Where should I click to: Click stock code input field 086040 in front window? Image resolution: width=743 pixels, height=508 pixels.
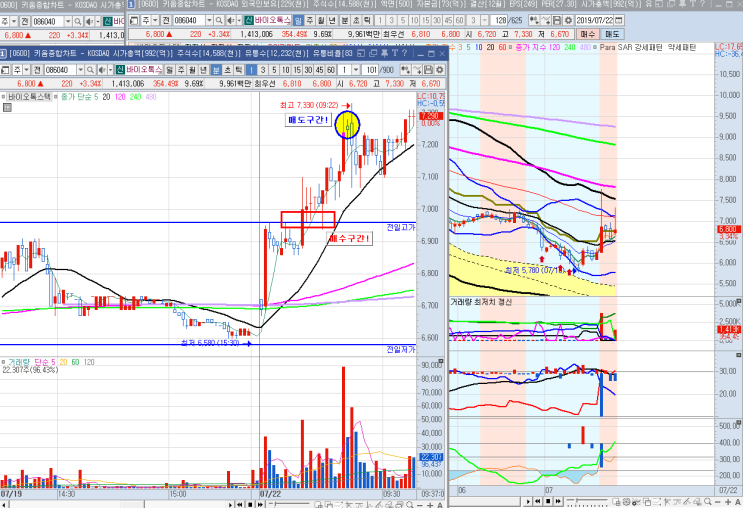pyautogui.click(x=60, y=70)
